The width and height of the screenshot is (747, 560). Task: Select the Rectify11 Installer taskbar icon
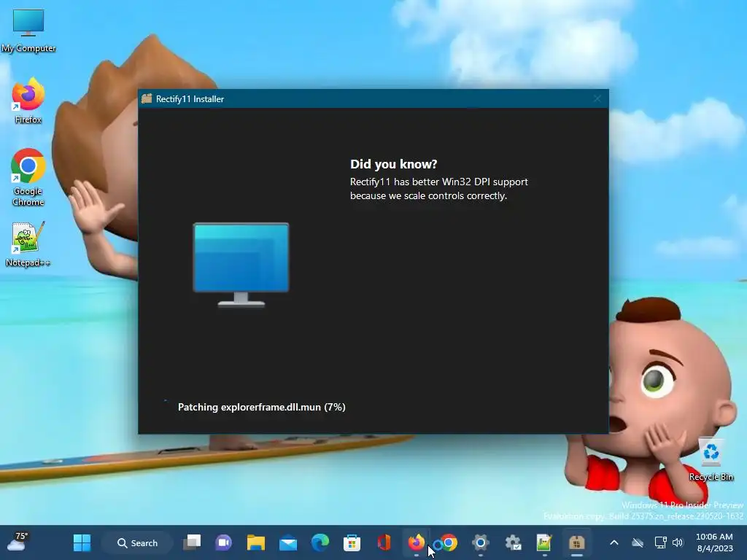tap(576, 542)
